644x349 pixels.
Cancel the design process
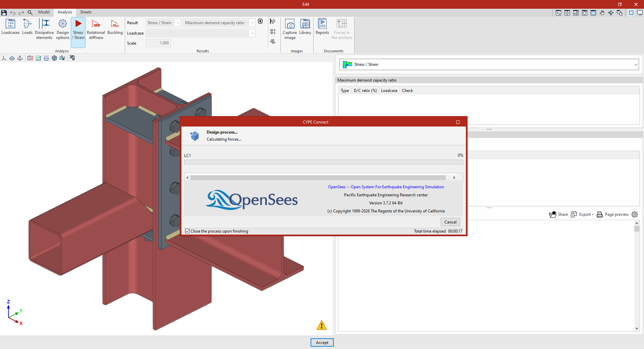point(450,222)
